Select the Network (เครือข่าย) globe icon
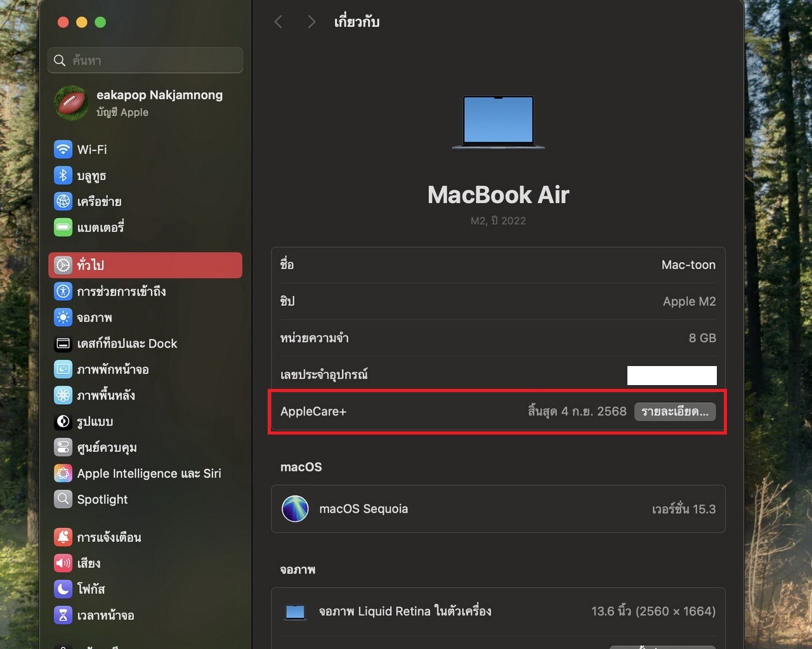812x649 pixels. [x=63, y=202]
